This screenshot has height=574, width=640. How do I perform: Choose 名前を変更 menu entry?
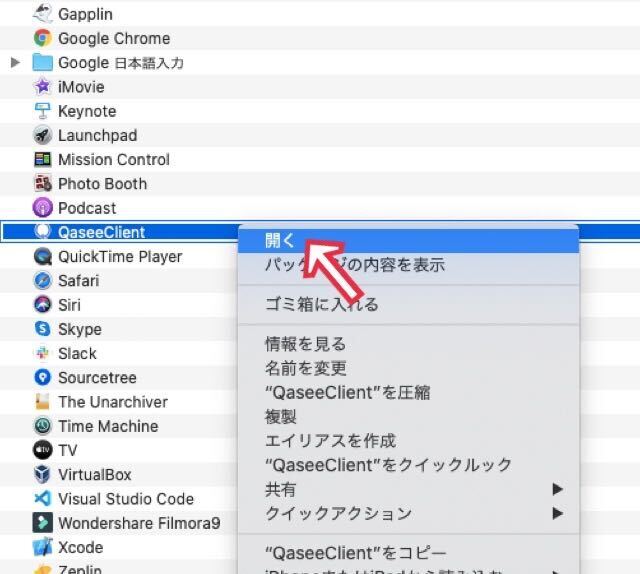409,368
